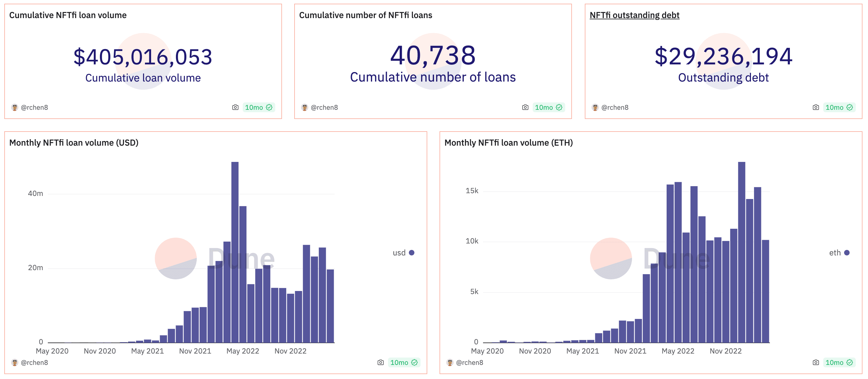Open @rchen8 profile on outstanding debt card
This screenshot has width=868, height=379.
click(615, 107)
